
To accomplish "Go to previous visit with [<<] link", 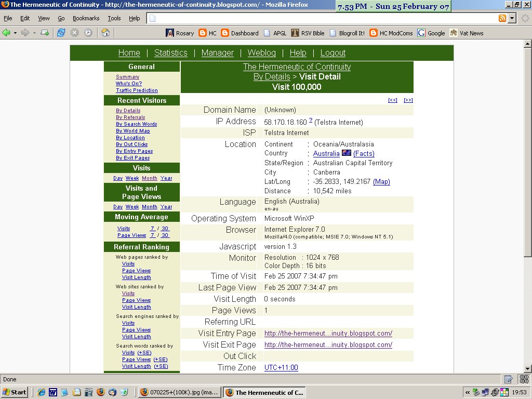I will click(393, 100).
